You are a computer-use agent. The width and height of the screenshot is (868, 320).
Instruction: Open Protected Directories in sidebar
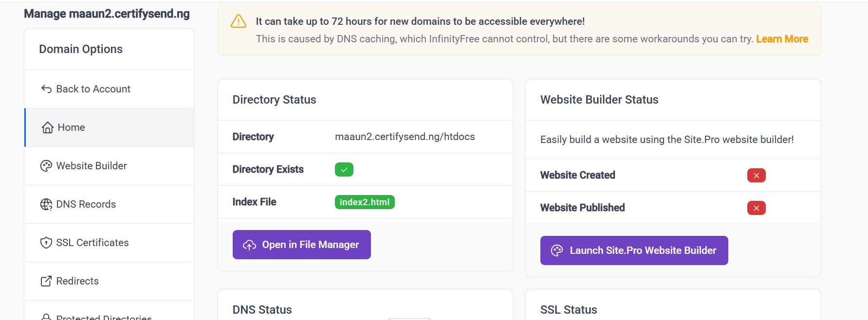coord(104,317)
